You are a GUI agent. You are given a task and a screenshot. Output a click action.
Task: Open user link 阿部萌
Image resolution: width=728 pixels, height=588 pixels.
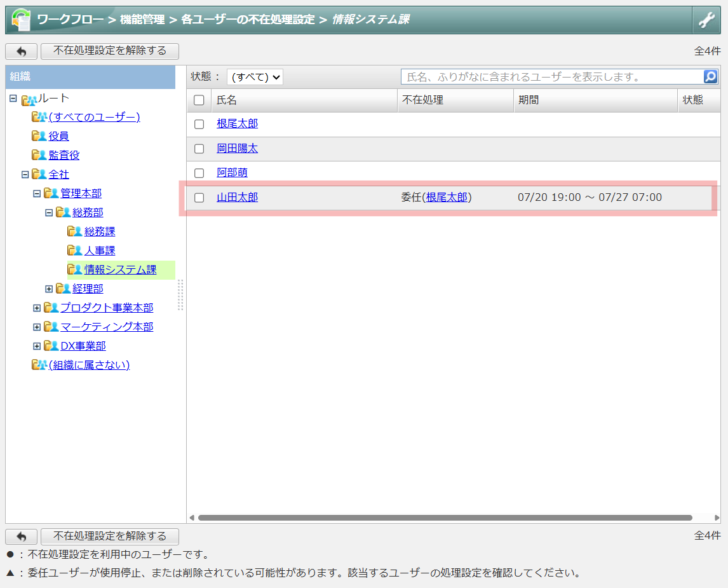point(232,172)
